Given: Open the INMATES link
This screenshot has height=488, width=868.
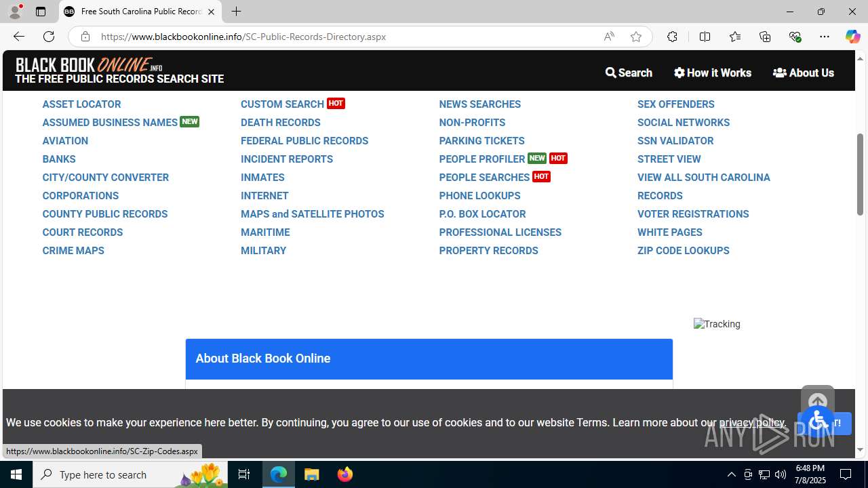Looking at the screenshot, I should coord(262,178).
